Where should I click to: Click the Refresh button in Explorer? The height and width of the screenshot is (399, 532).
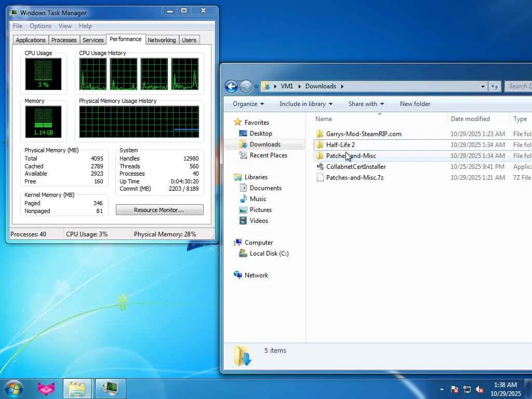point(495,87)
